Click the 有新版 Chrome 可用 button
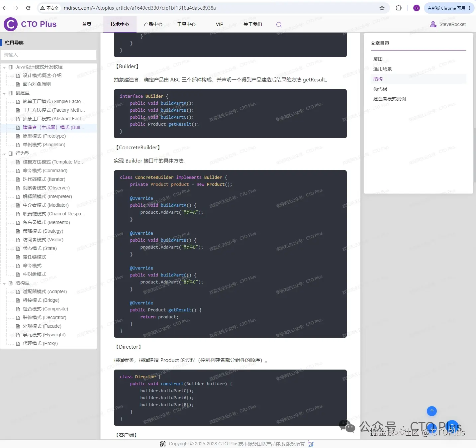Image resolution: width=476 pixels, height=448 pixels. tap(446, 8)
